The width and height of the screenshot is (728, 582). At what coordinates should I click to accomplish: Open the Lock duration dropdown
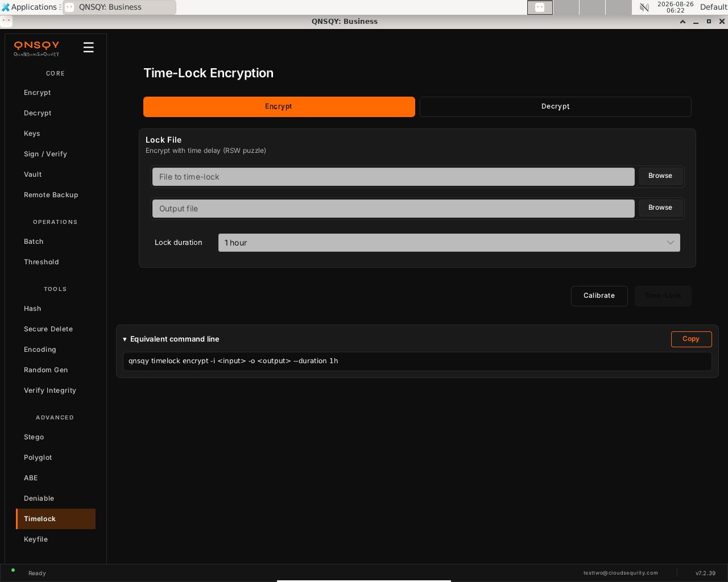pos(449,243)
